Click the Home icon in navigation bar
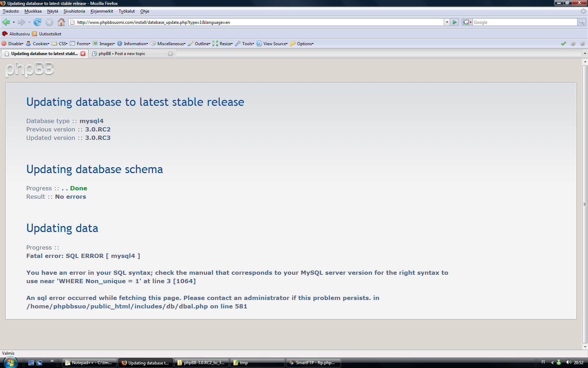Screen dimensions: 588x368 click(x=61, y=22)
